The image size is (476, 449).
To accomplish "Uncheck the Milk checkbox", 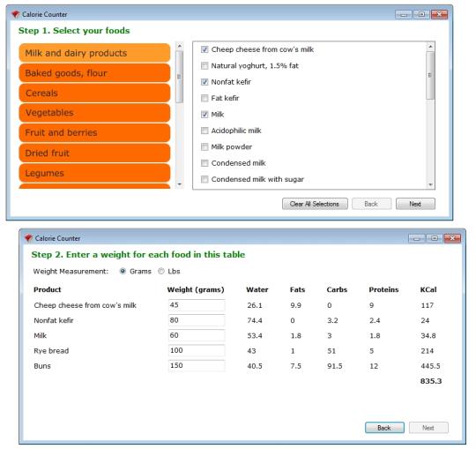I will [205, 115].
